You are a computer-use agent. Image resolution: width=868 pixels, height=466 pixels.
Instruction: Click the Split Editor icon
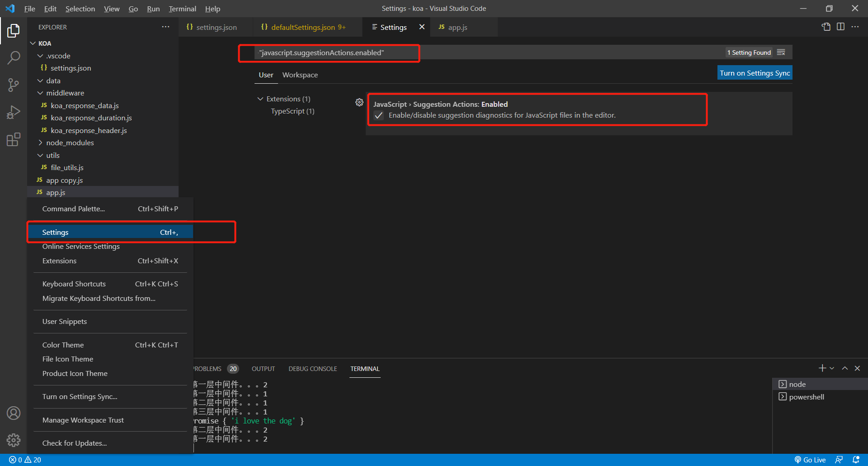tap(841, 27)
